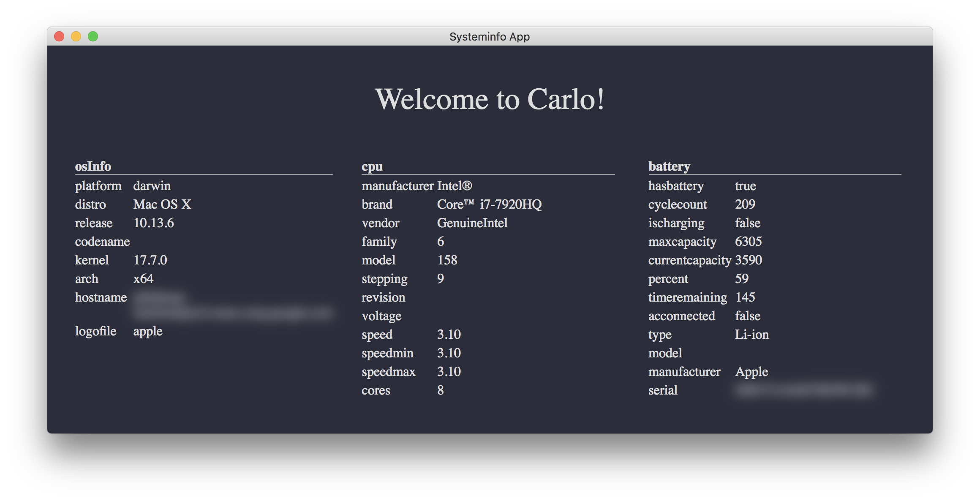The width and height of the screenshot is (980, 501).
Task: Select the cpu section header
Action: point(372,167)
